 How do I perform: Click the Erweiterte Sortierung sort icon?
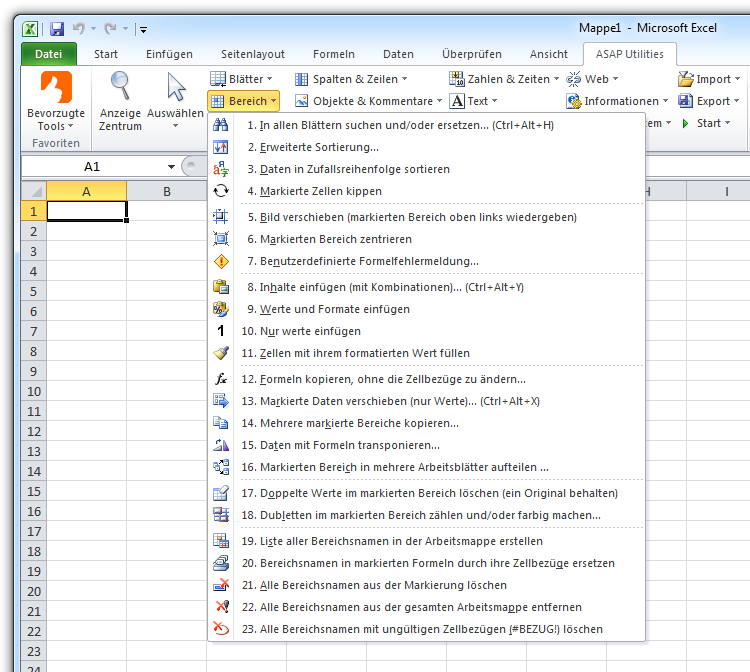point(221,147)
